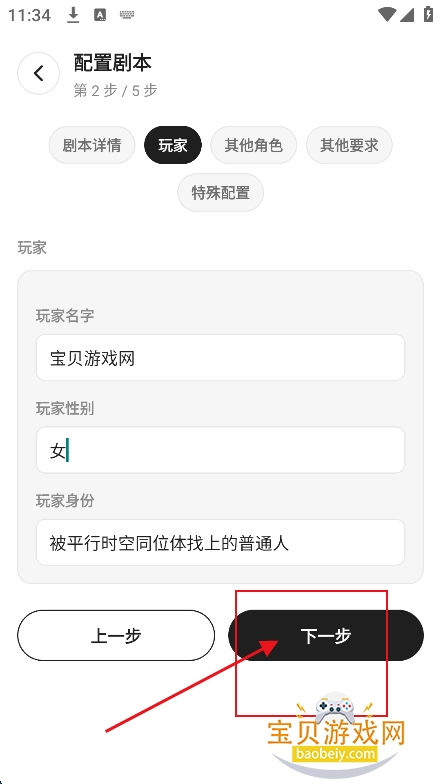This screenshot has height=784, width=441.
Task: Go to the 其他要求 tab
Action: tap(349, 145)
